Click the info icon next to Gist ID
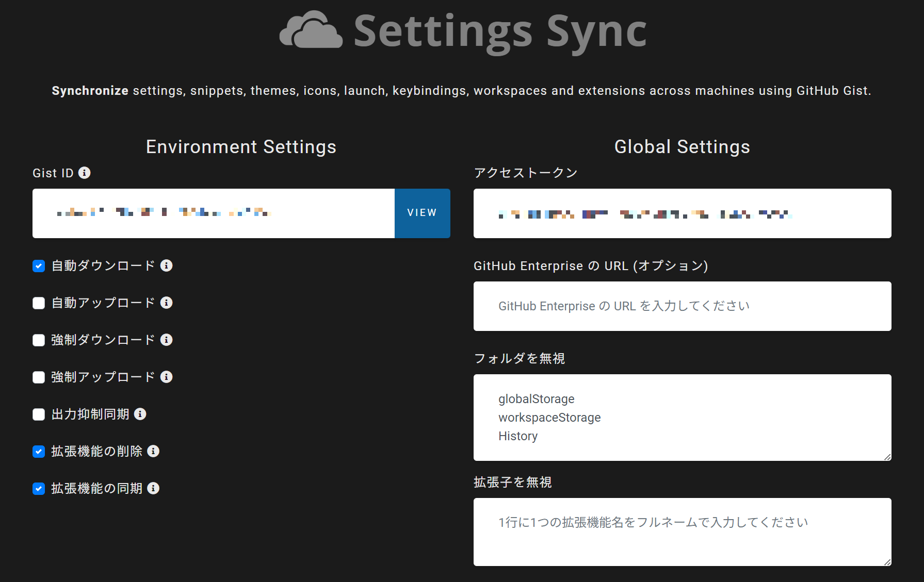Image resolution: width=924 pixels, height=582 pixels. pyautogui.click(x=84, y=173)
